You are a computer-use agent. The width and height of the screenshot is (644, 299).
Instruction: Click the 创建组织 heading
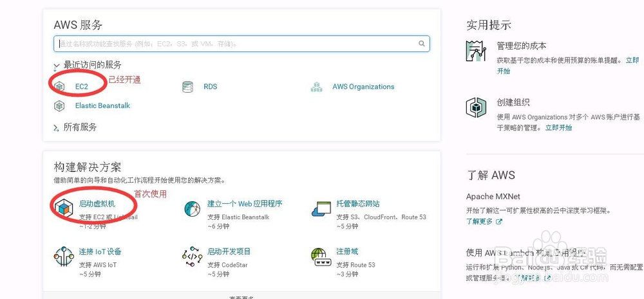[x=513, y=102]
